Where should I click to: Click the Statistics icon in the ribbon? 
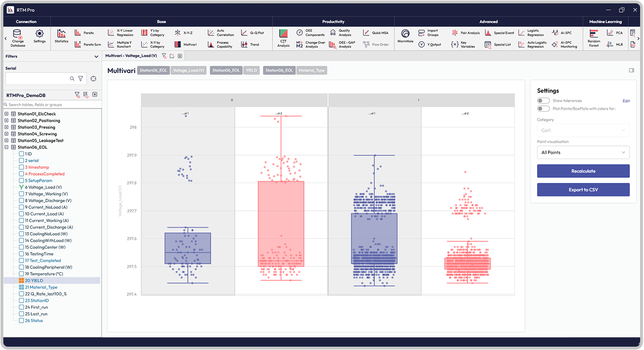point(61,36)
